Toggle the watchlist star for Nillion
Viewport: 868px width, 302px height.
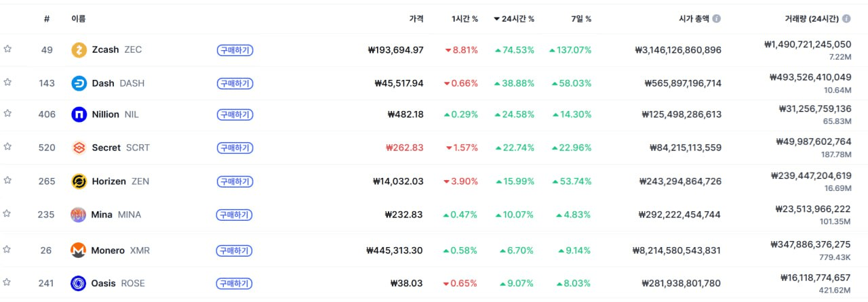[x=7, y=114]
